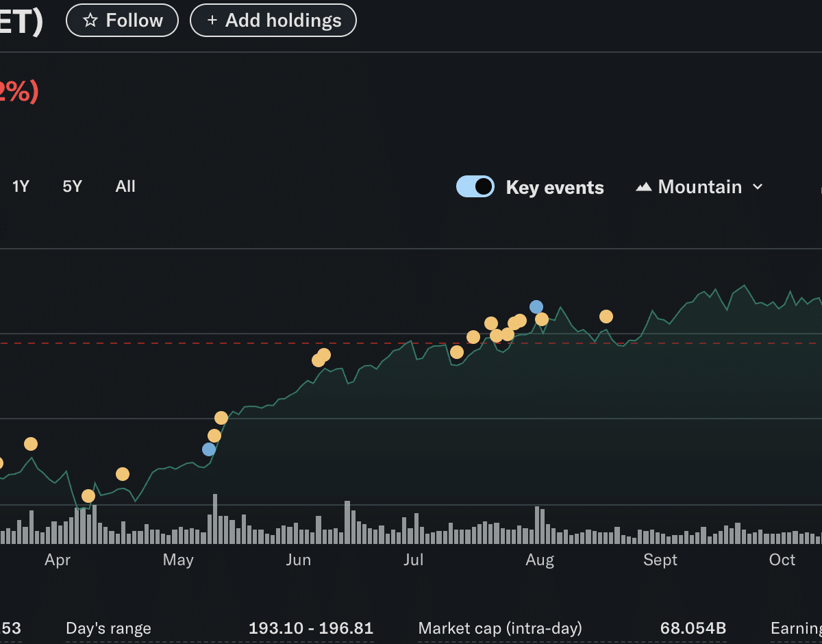This screenshot has height=644, width=822.
Task: Open the blue event marker in early May
Action: click(x=209, y=449)
